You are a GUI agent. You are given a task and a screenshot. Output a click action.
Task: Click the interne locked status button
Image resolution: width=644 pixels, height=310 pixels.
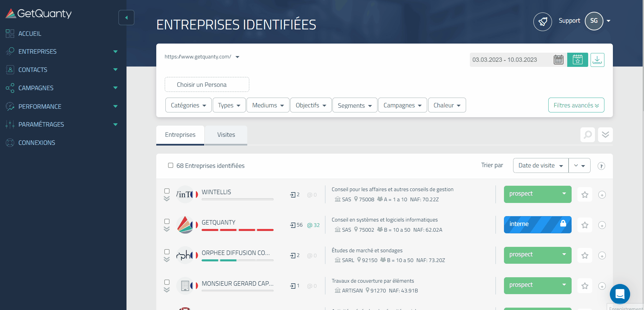pos(537,225)
